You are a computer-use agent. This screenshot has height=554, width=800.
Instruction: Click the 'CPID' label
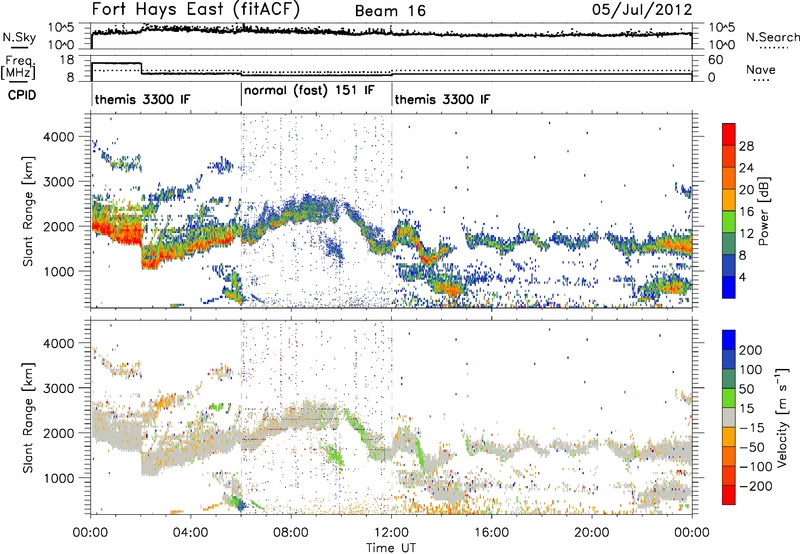22,95
